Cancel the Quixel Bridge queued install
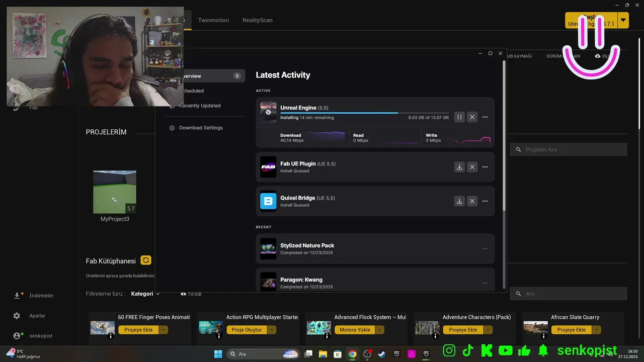The height and width of the screenshot is (362, 644). [472, 201]
